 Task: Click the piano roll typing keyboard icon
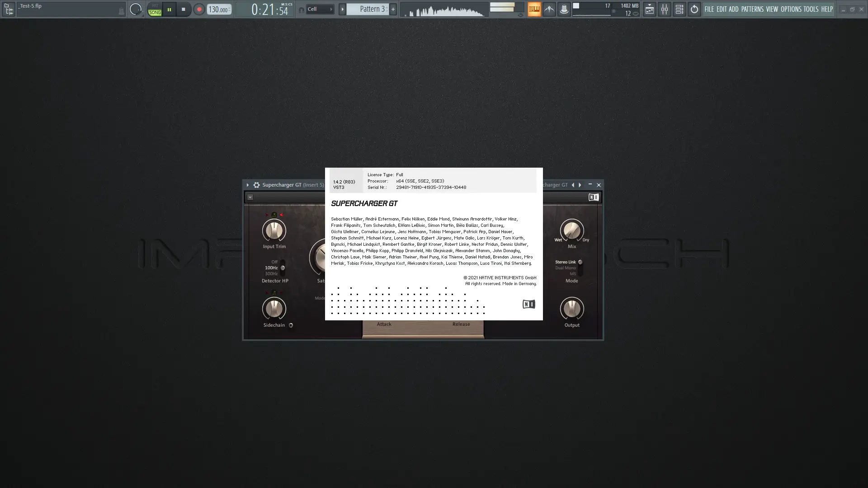point(534,9)
